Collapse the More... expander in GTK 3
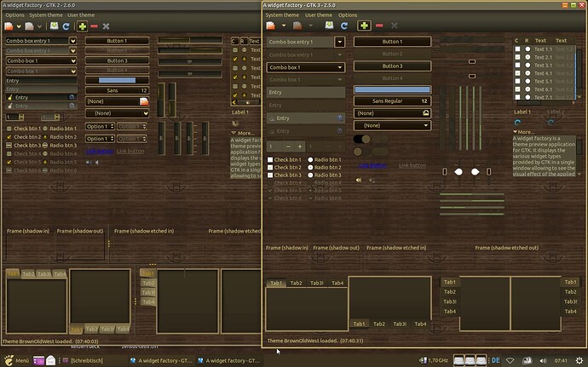588x367 pixels. coord(523,132)
